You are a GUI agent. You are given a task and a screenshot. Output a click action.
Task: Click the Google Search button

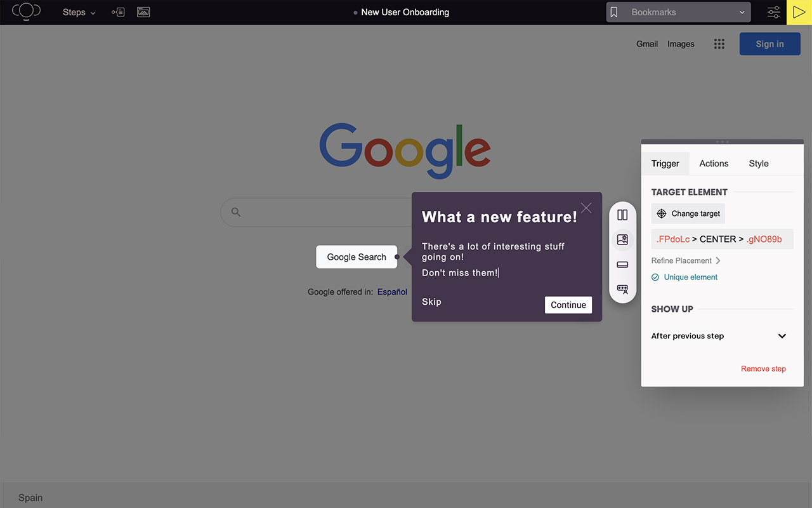tap(357, 257)
